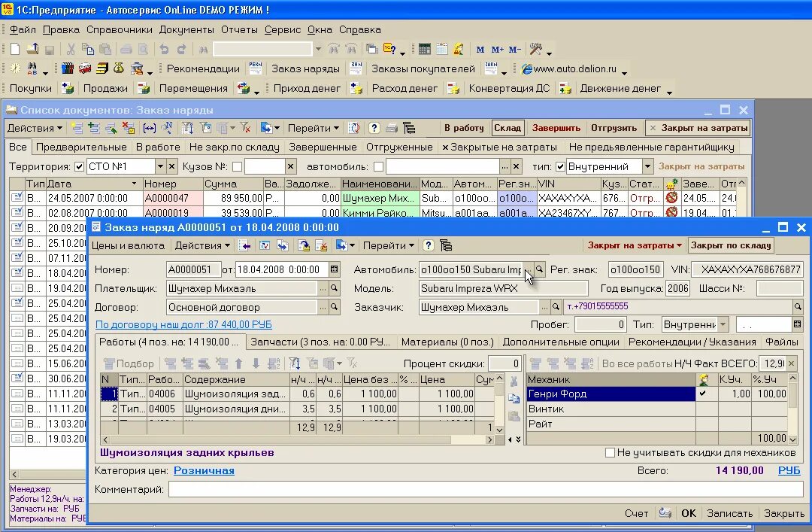The height and width of the screenshot is (532, 812).
Task: Click the Розничная price category link
Action: (x=204, y=470)
